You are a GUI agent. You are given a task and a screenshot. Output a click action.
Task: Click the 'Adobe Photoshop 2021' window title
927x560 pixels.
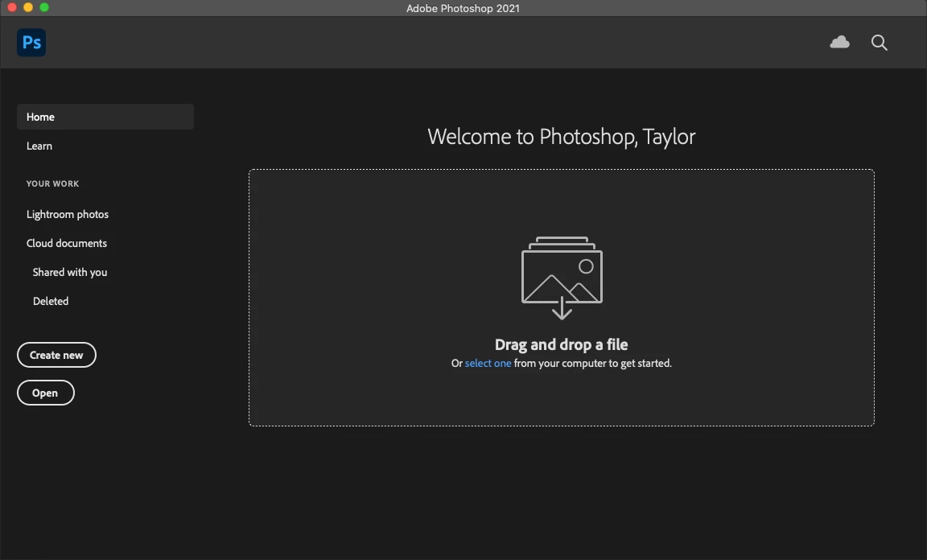point(463,8)
